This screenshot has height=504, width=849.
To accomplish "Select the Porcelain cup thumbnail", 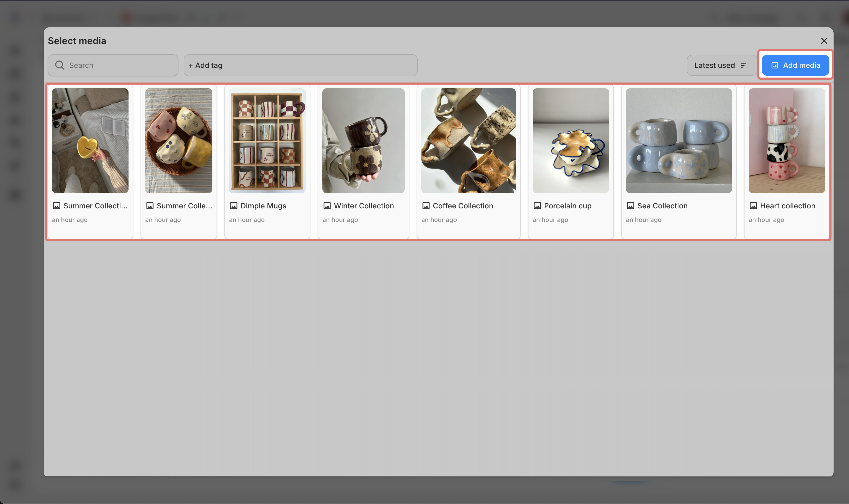I will [x=571, y=140].
